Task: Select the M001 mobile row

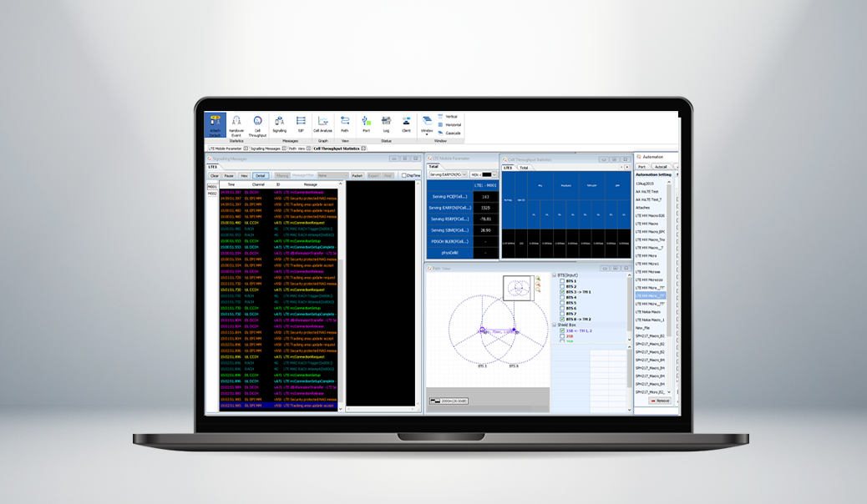Action: (212, 188)
